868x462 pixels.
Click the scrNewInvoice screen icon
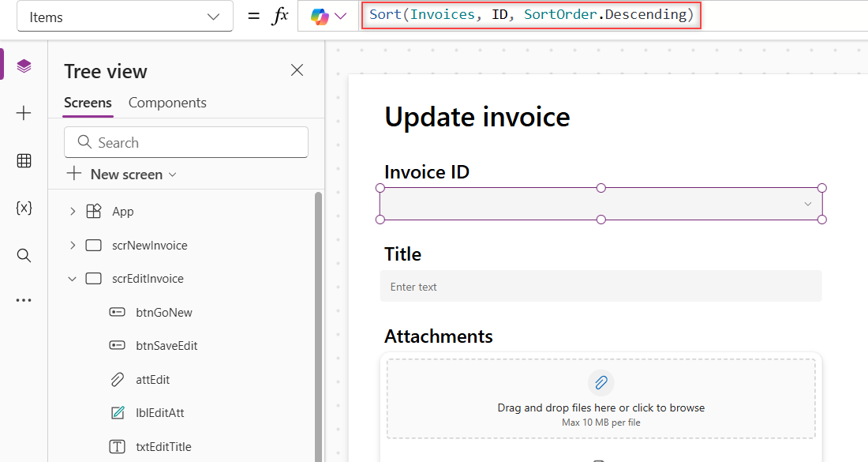[94, 246]
